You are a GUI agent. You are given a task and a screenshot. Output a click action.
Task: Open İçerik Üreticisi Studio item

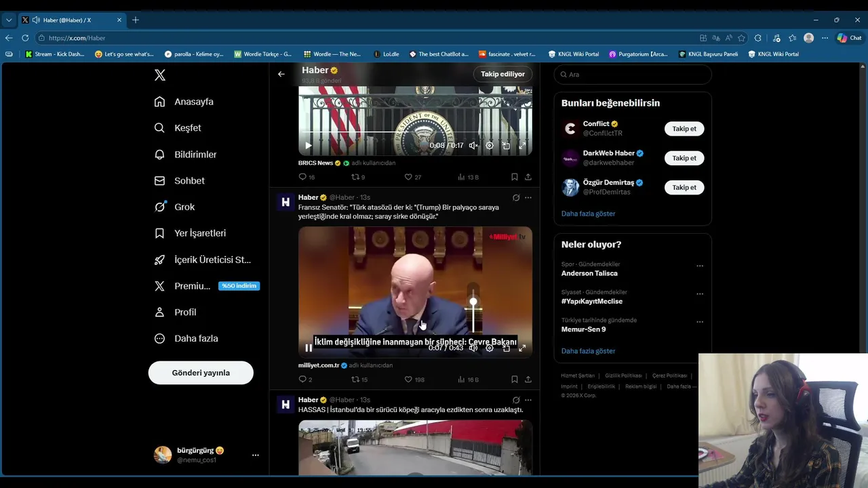click(x=203, y=260)
